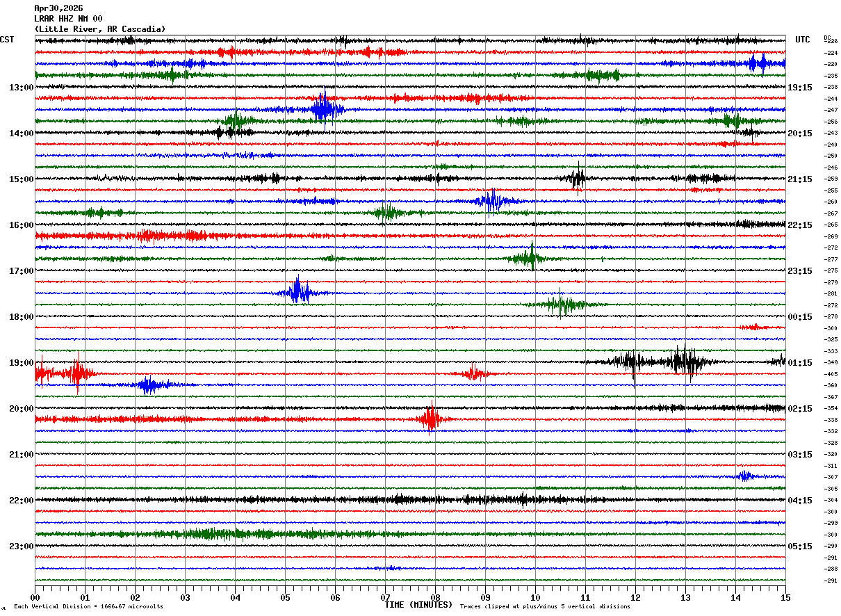Viewport: 841px width, 616px height.
Task: Click the CST timezone header
Action: click(7, 40)
